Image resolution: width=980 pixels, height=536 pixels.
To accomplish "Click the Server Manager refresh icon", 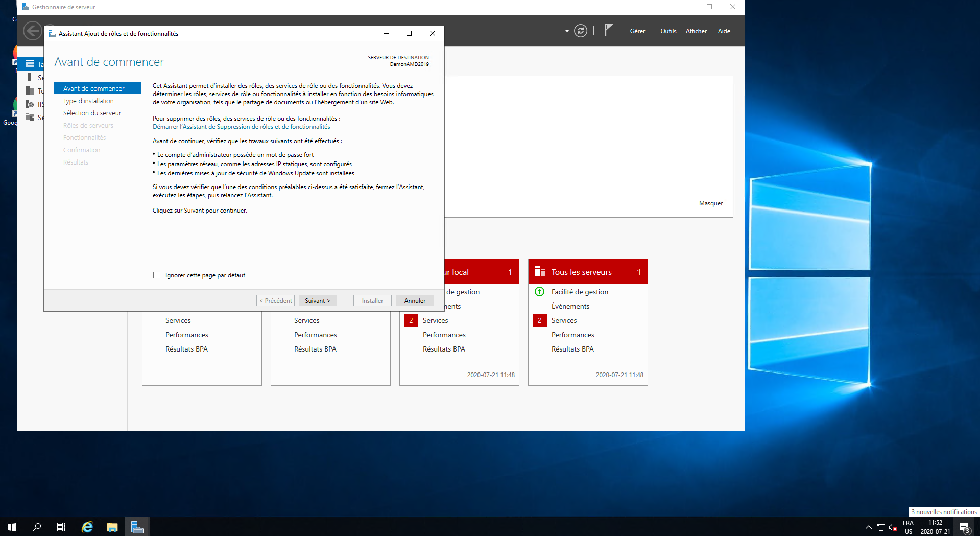I will [580, 31].
